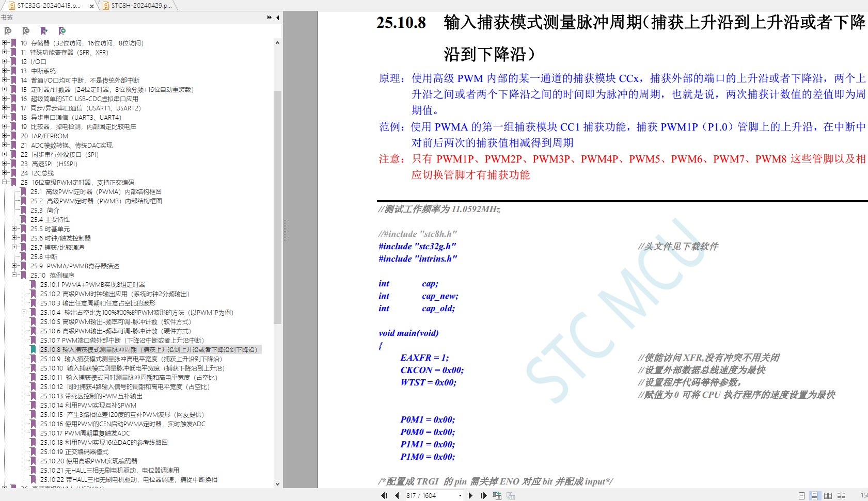
Task: Go to the next page
Action: pyautogui.click(x=470, y=495)
